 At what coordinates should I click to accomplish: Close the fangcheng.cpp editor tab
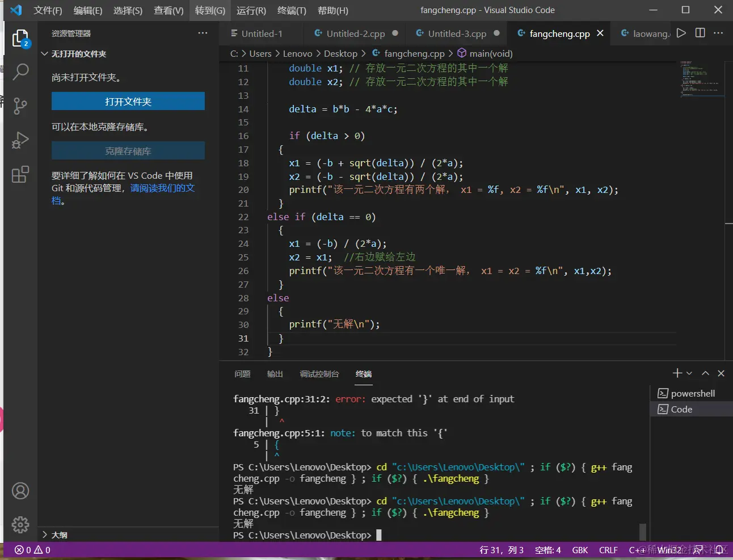coord(600,33)
